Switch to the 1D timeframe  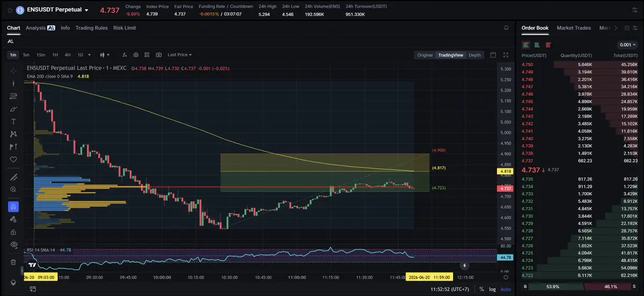[80, 55]
